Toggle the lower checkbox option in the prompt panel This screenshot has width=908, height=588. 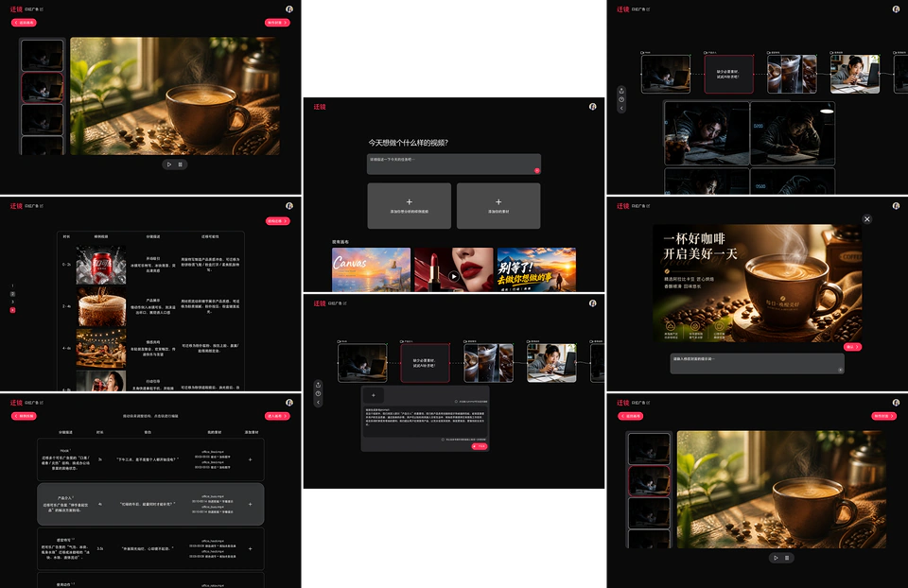[443, 440]
